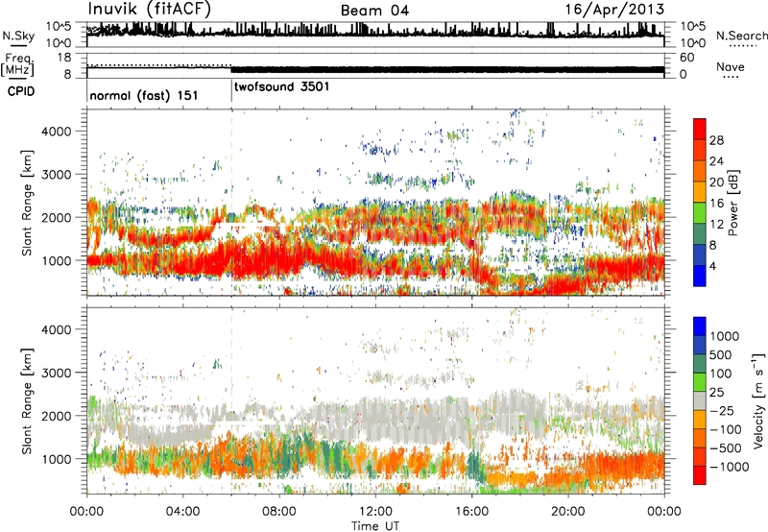Image resolution: width=768 pixels, height=532 pixels.
Task: Click the 'Inuvik (fitACF)' title text
Action: click(150, 10)
